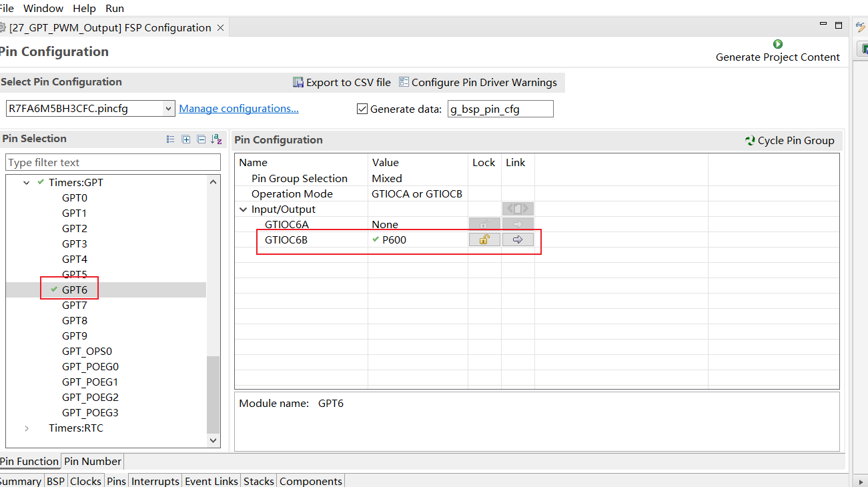Open the Help menu
This screenshot has height=487, width=868.
tap(84, 9)
